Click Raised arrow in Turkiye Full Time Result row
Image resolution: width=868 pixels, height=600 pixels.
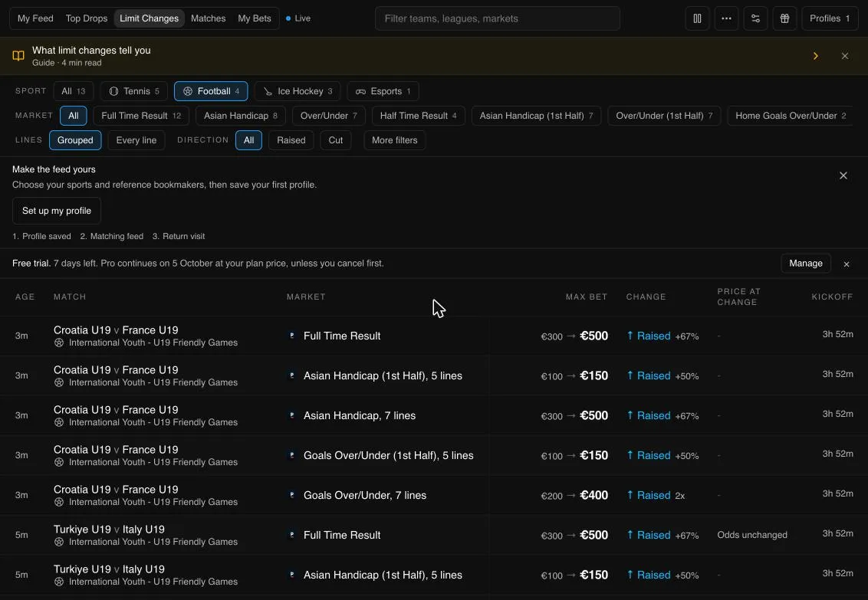click(630, 535)
